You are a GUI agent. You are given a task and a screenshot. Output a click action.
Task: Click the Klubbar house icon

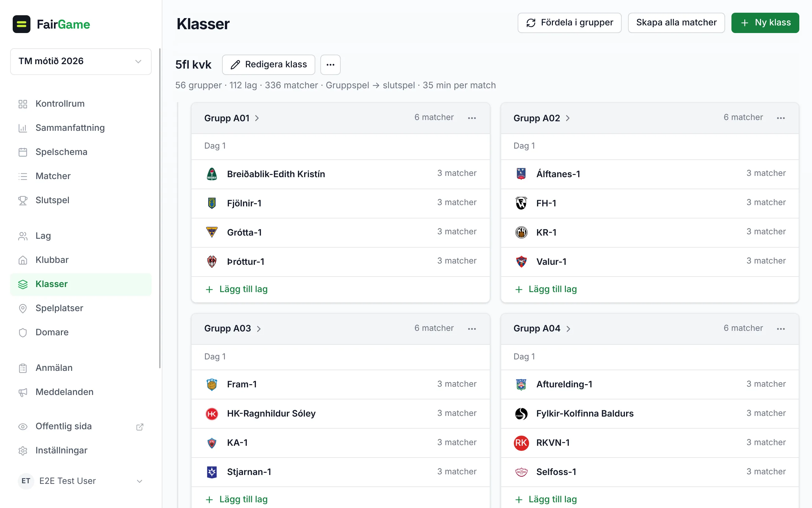[x=23, y=260]
